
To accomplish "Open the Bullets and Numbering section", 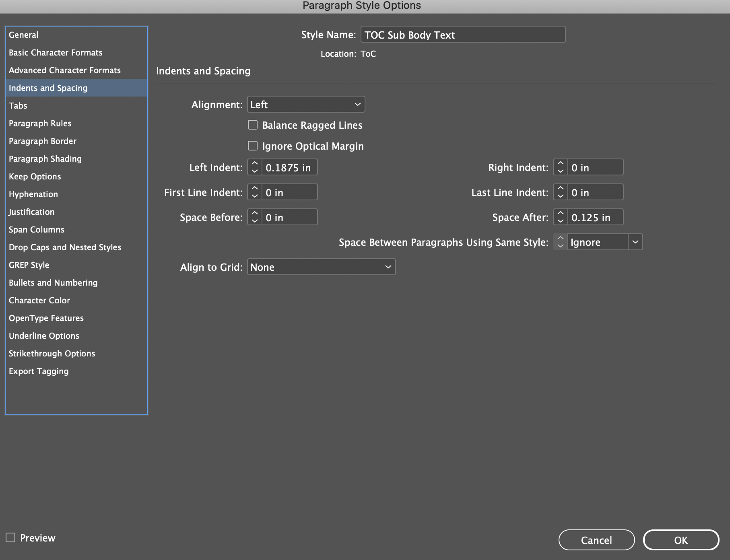I will click(x=53, y=282).
